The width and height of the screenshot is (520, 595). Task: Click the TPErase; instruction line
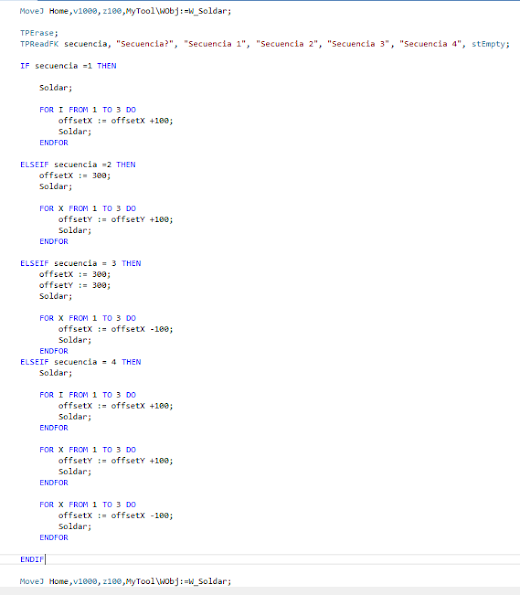[39, 33]
